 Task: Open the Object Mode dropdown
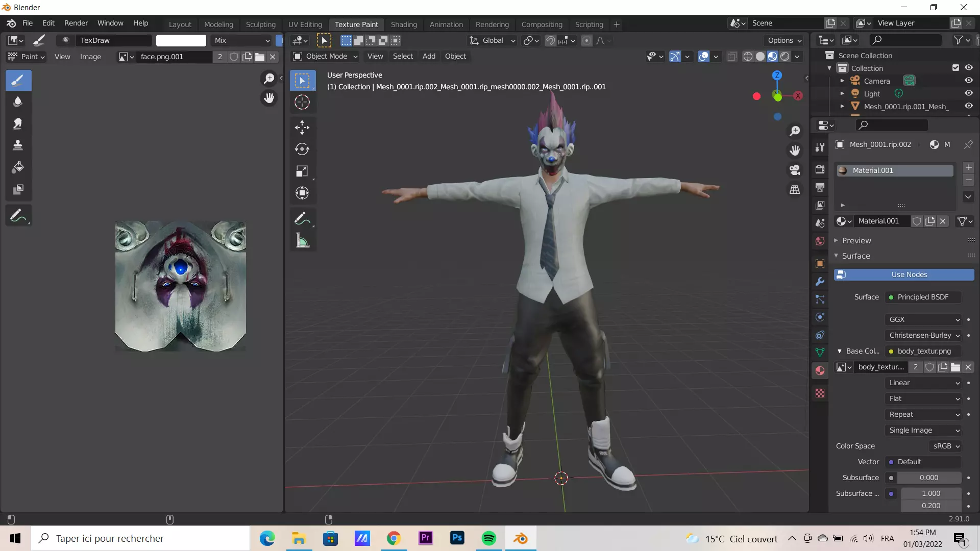tap(325, 56)
